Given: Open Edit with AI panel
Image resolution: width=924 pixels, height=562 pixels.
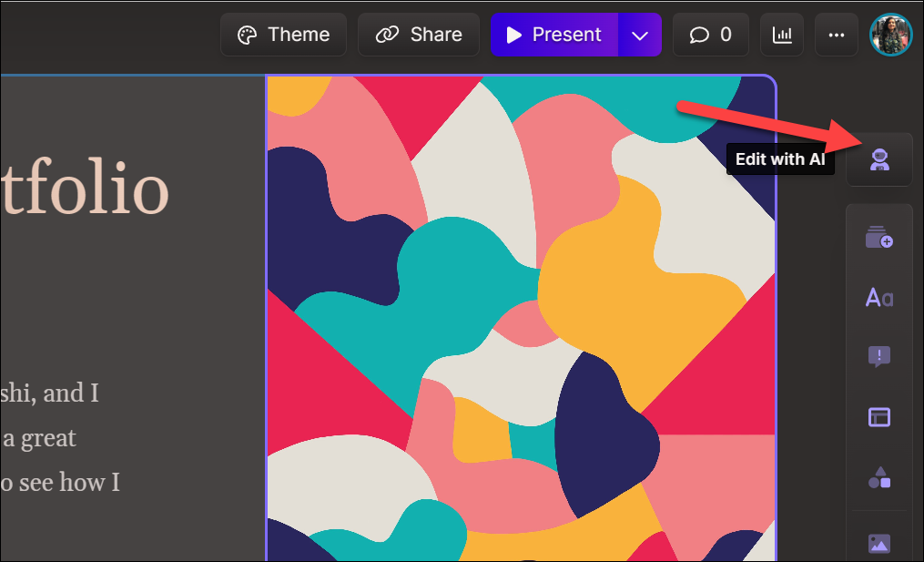Looking at the screenshot, I should tap(878, 160).
